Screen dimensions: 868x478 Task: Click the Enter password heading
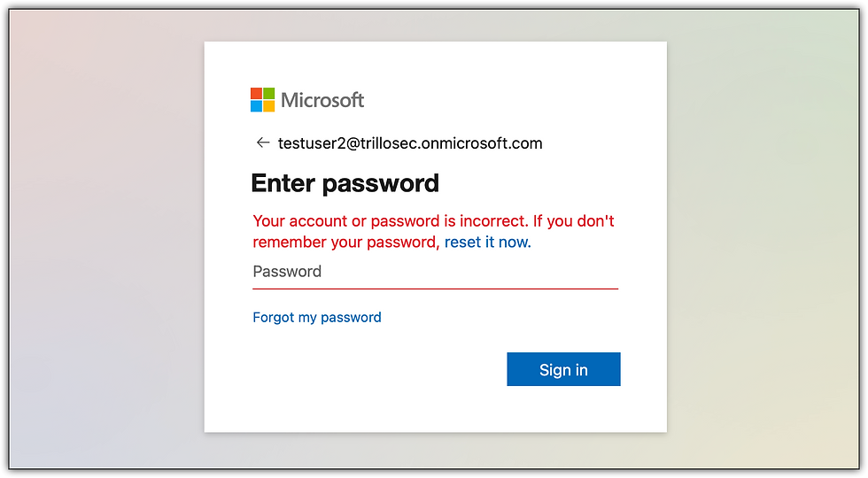pyautogui.click(x=345, y=183)
